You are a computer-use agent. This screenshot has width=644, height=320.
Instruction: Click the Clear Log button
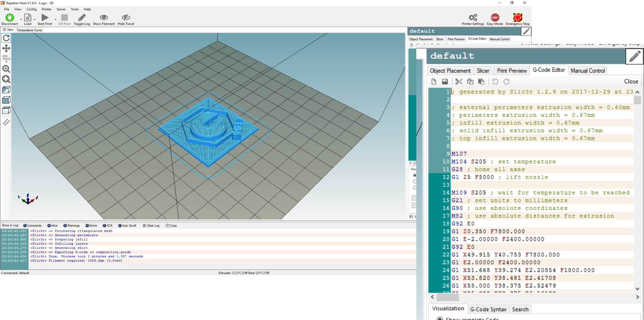[x=151, y=226]
